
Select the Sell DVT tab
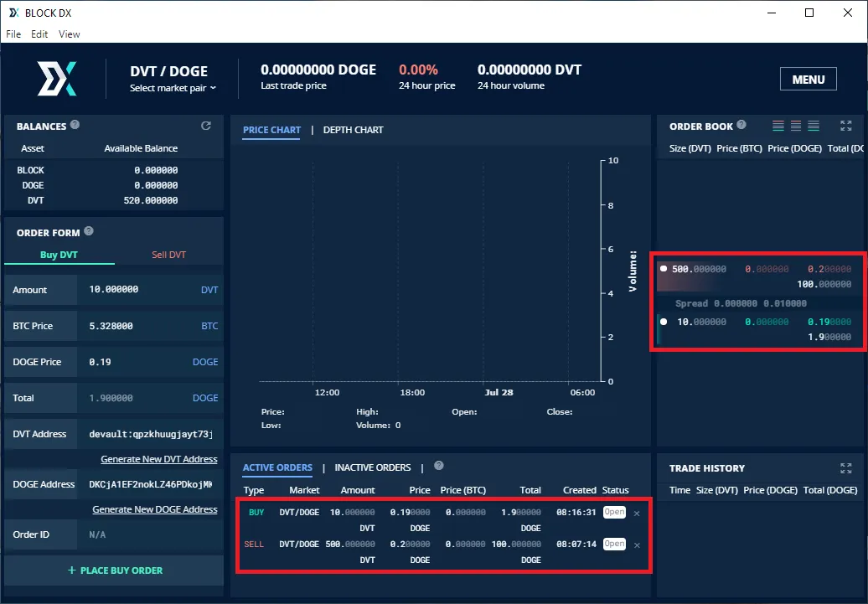point(169,255)
